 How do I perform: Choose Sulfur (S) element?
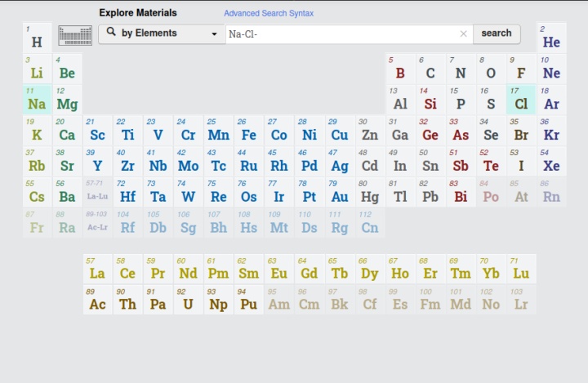pos(491,100)
